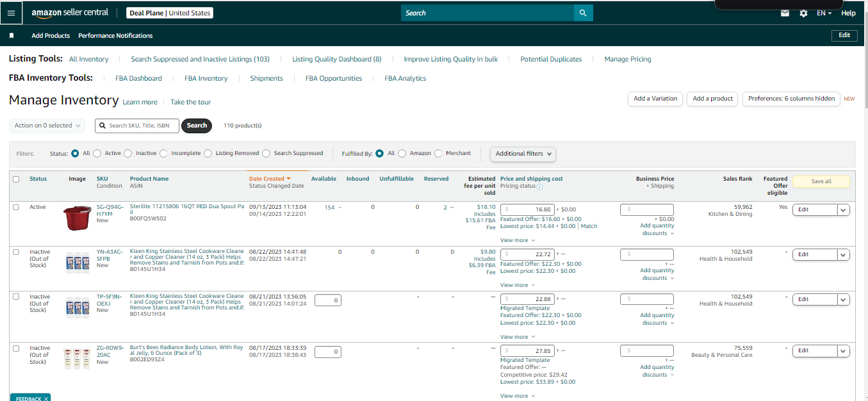Open the Shipments tool
The image size is (868, 401).
[x=266, y=78]
